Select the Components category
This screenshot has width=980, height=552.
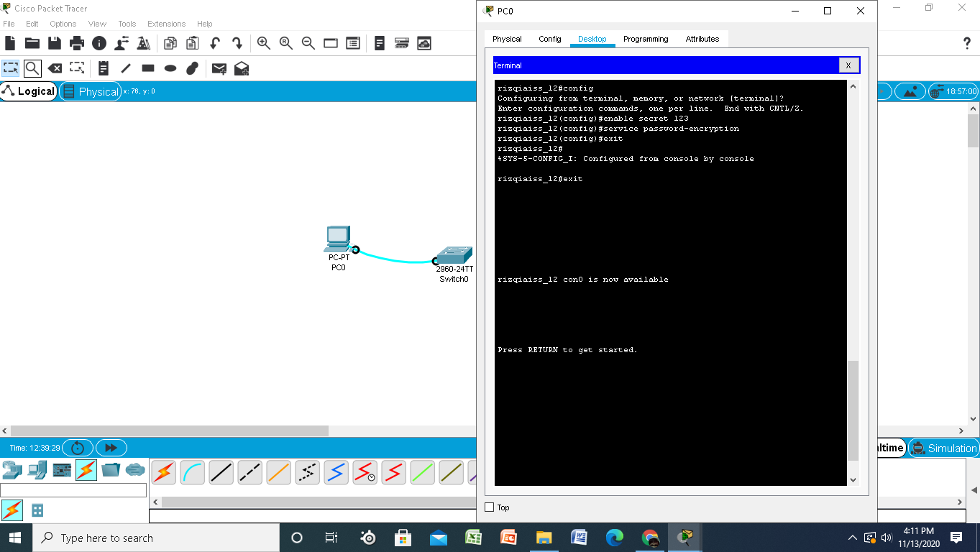coord(62,470)
